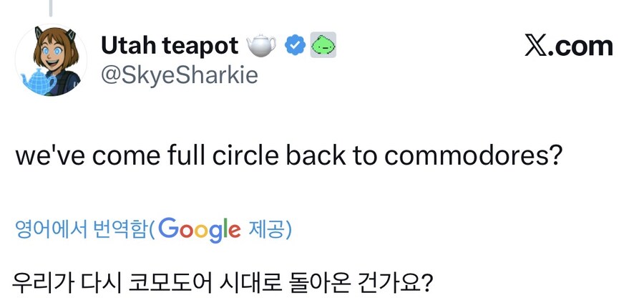This screenshot has height=308, width=644.
Task: Click the word "코모도어" in the translation
Action: pos(168,282)
